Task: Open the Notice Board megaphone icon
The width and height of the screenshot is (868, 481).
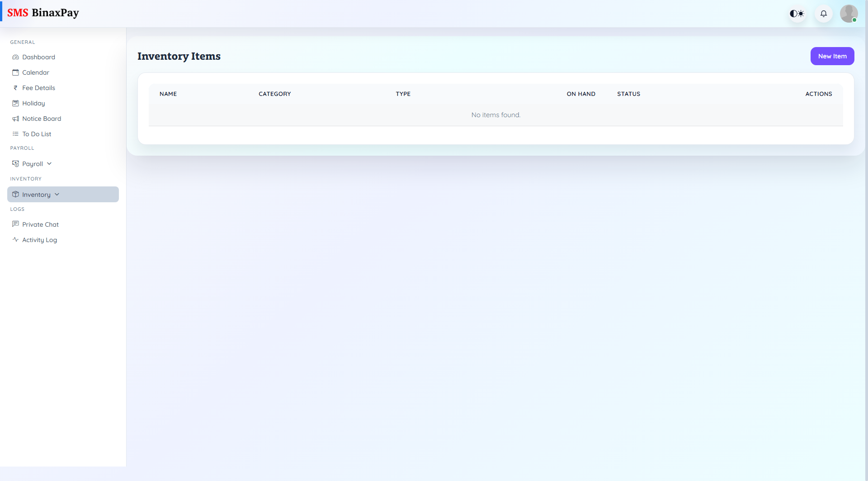Action: 15,119
